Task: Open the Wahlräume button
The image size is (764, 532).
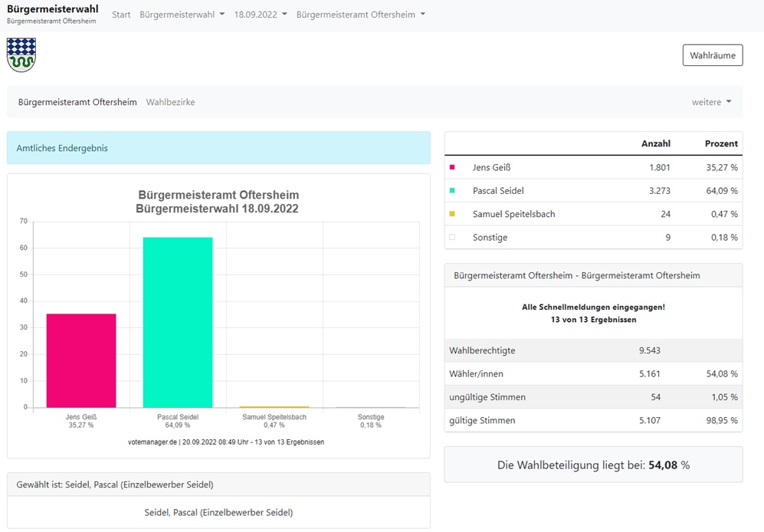Action: pos(713,55)
